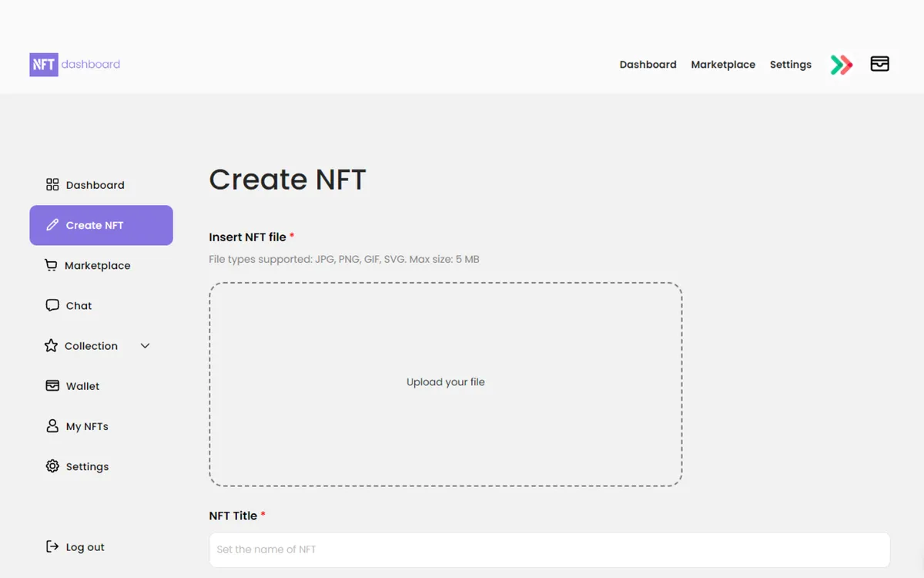Click the Log out text
924x578 pixels.
(85, 547)
